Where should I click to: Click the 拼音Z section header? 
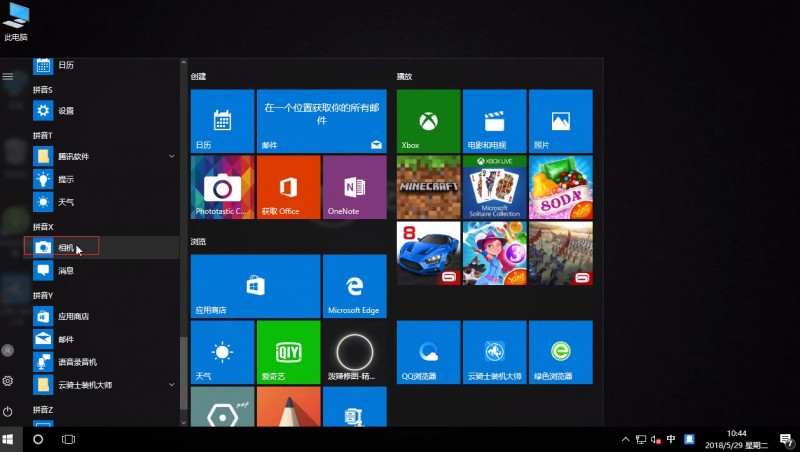pos(43,410)
